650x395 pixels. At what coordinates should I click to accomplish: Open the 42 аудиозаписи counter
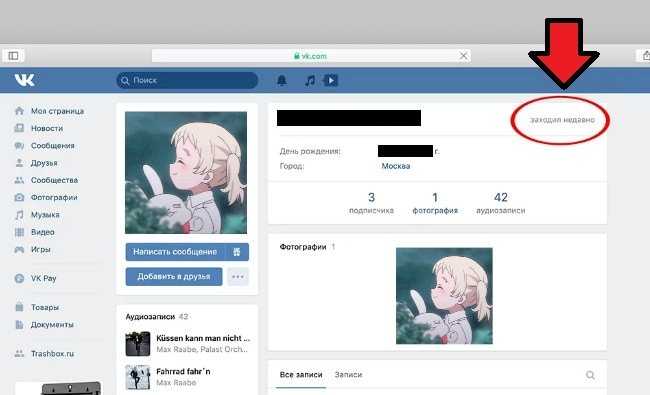click(500, 203)
